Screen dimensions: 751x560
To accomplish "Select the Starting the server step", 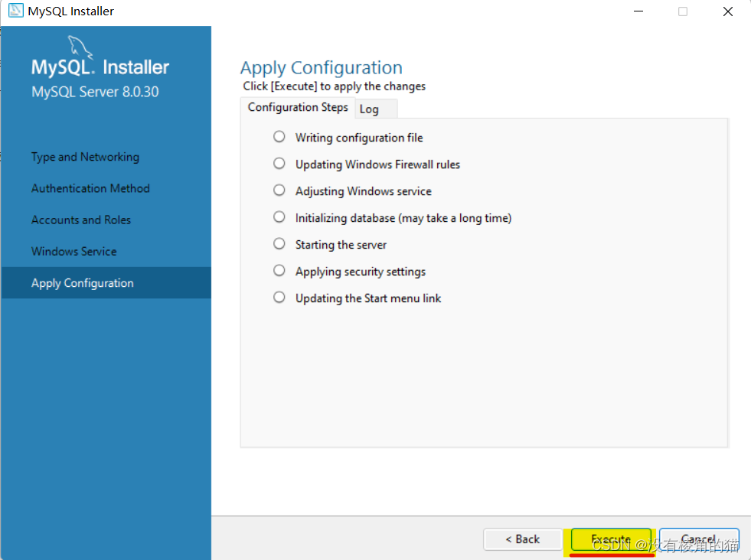I will 341,244.
